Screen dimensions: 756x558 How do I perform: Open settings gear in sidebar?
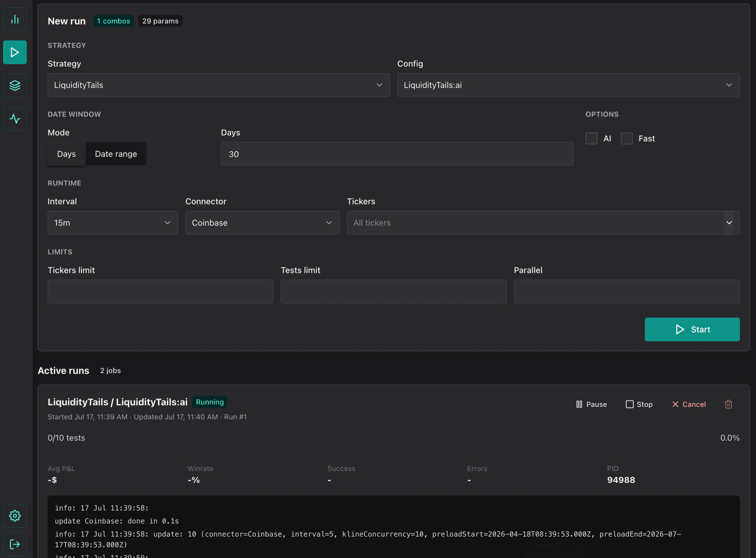[15, 516]
